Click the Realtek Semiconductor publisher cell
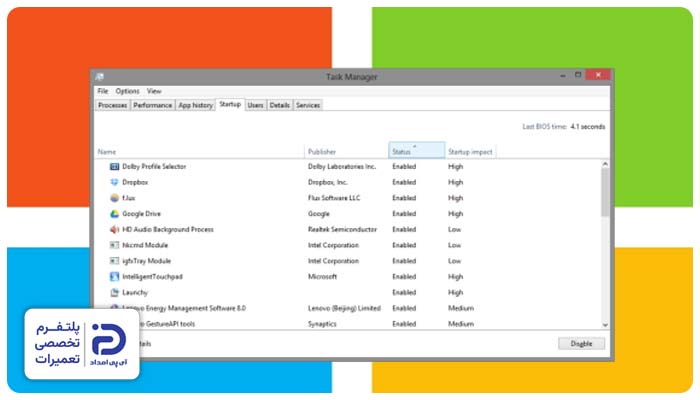The width and height of the screenshot is (700, 400). point(342,229)
